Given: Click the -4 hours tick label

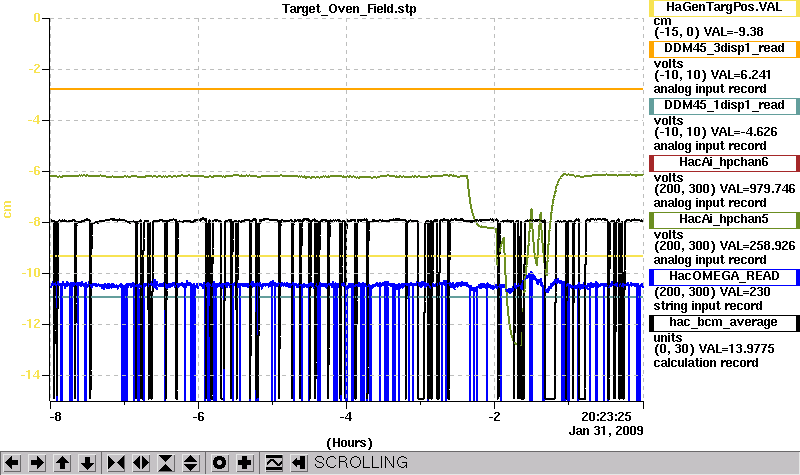Looking at the screenshot, I should click(x=346, y=417).
